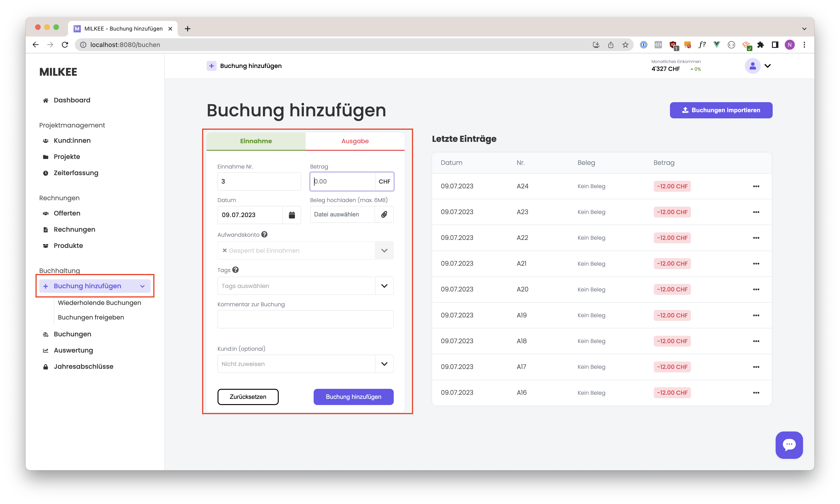Image resolution: width=840 pixels, height=504 pixels.
Task: Expand the Tags auswählen dropdown
Action: coord(384,286)
